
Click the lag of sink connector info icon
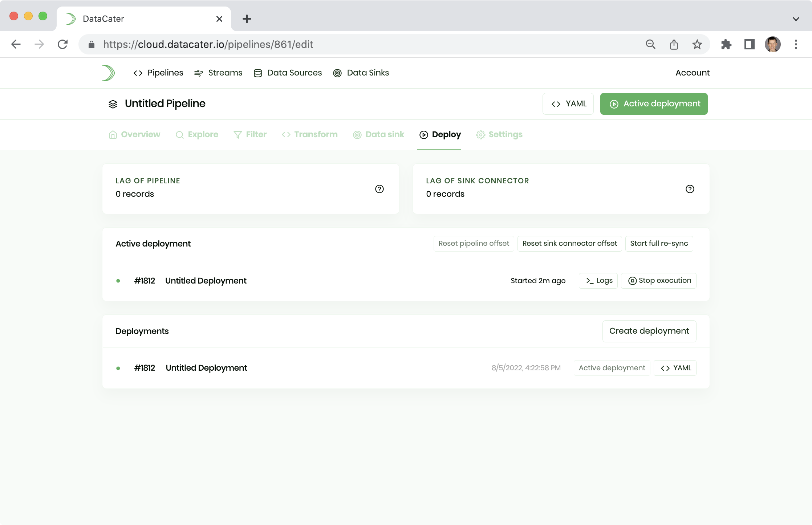(690, 189)
